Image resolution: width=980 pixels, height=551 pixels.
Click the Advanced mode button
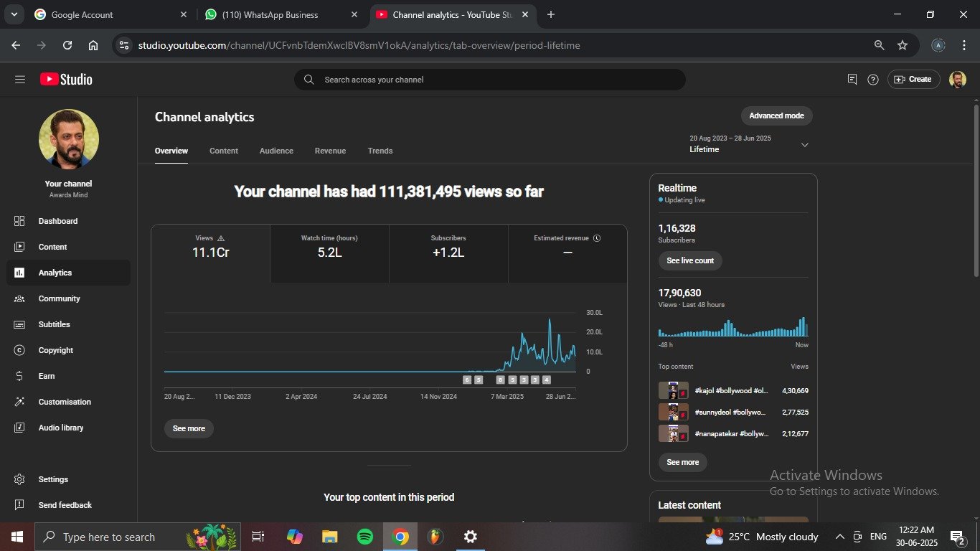pyautogui.click(x=776, y=116)
